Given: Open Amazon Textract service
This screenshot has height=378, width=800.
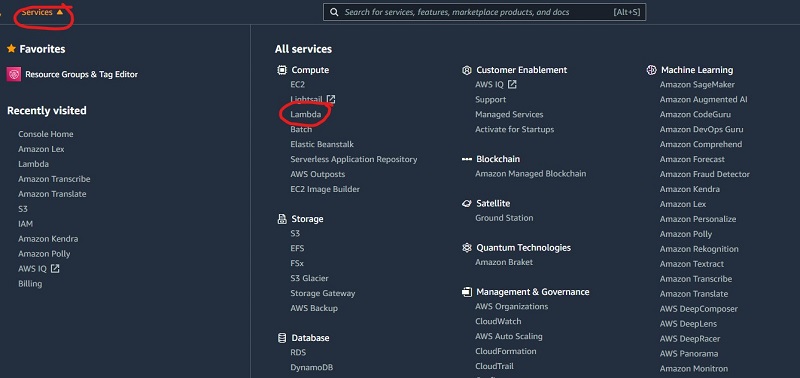Looking at the screenshot, I should (691, 264).
